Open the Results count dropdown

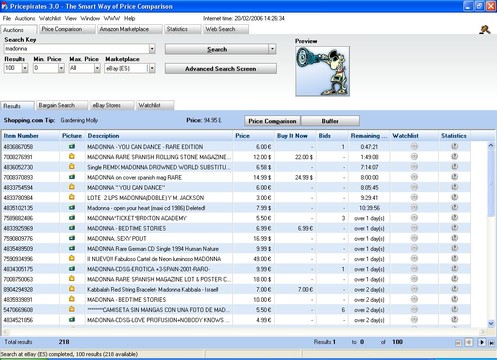click(x=25, y=68)
